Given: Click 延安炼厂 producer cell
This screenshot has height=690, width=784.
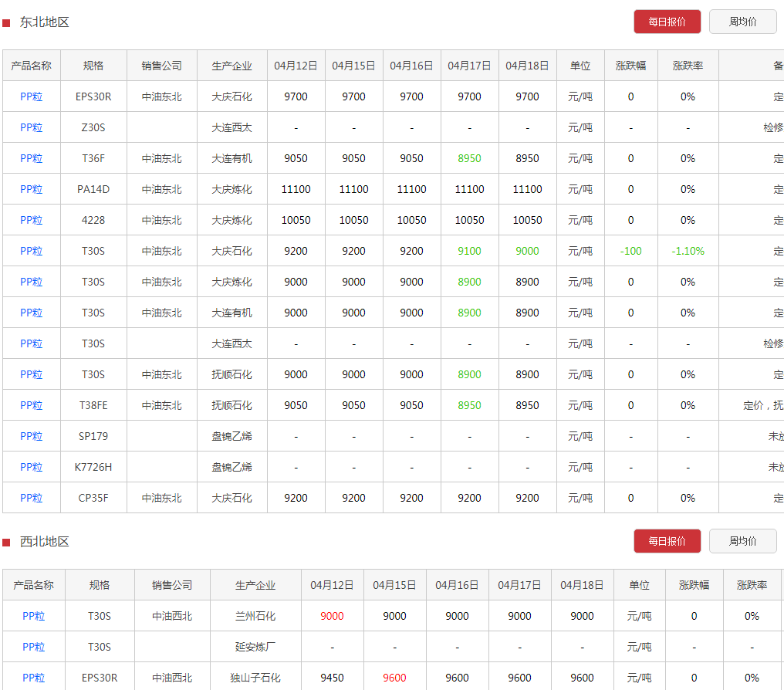Looking at the screenshot, I should pos(255,647).
